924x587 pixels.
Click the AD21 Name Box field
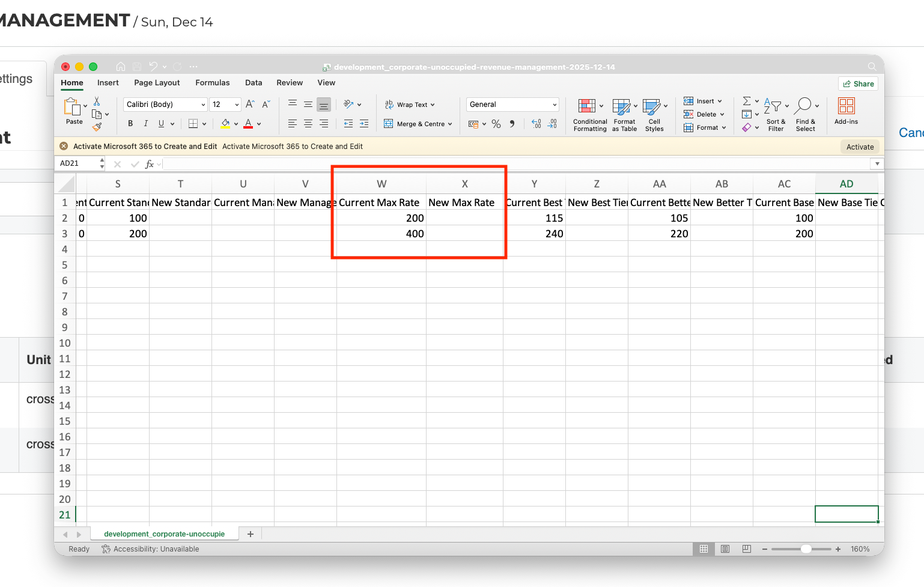(x=78, y=163)
